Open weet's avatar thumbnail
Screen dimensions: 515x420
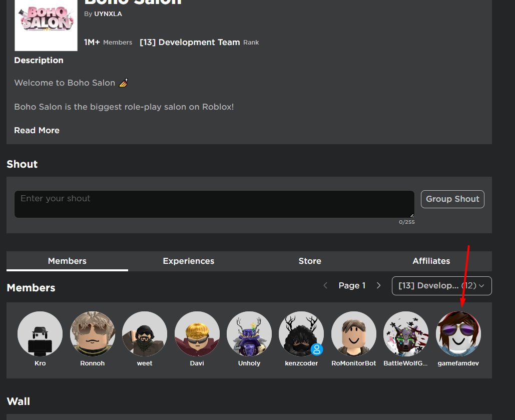pyautogui.click(x=145, y=334)
